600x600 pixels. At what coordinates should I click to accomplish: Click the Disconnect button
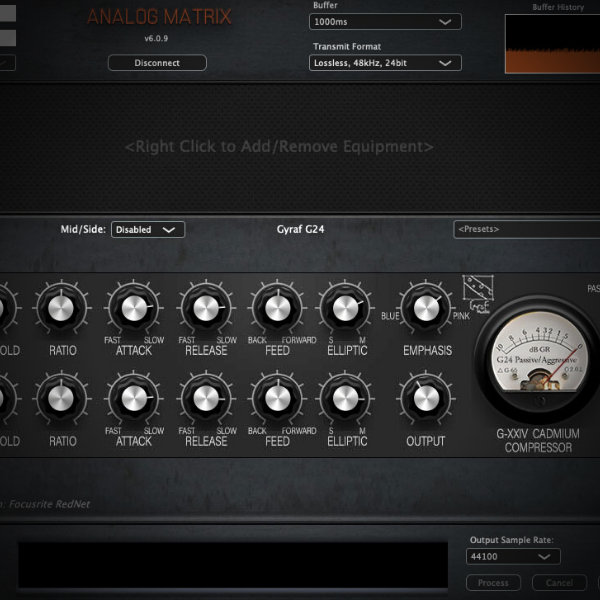coord(157,63)
